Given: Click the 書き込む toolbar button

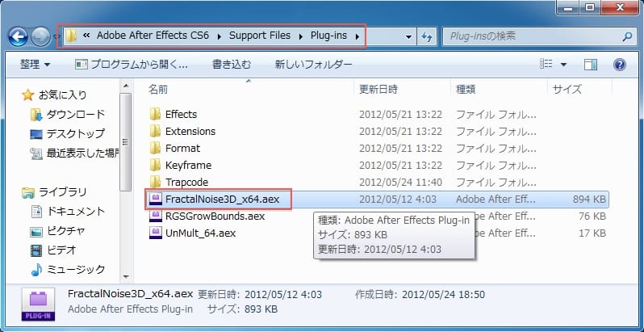Looking at the screenshot, I should (x=232, y=64).
